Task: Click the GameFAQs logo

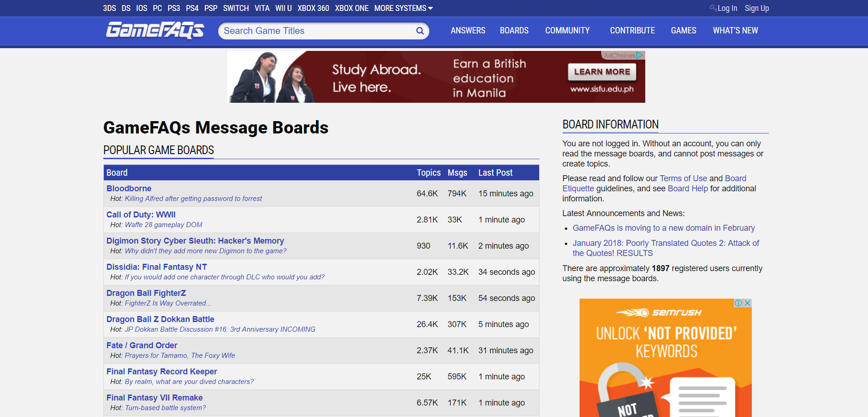Action: click(x=155, y=30)
